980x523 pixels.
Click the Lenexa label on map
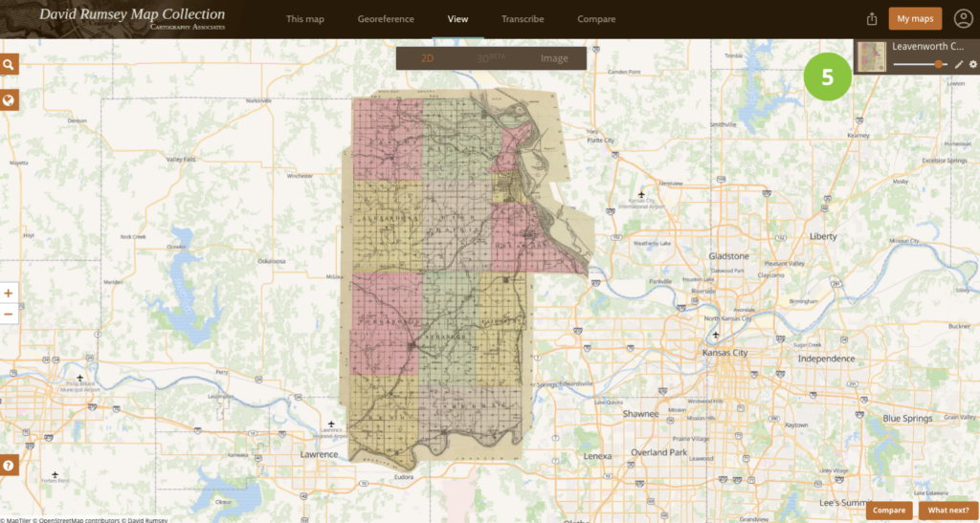597,456
